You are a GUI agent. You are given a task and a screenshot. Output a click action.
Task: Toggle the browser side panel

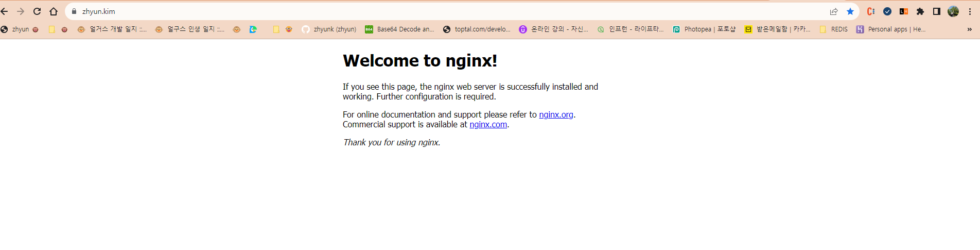(x=937, y=11)
